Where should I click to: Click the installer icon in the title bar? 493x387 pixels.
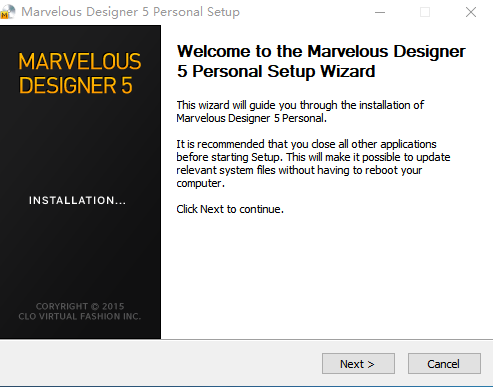point(7,12)
